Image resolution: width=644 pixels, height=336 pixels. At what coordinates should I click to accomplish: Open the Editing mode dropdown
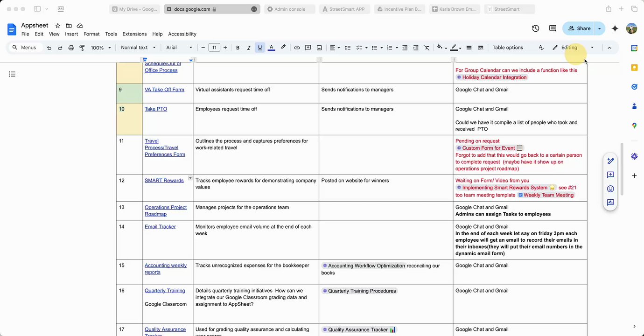[573, 48]
